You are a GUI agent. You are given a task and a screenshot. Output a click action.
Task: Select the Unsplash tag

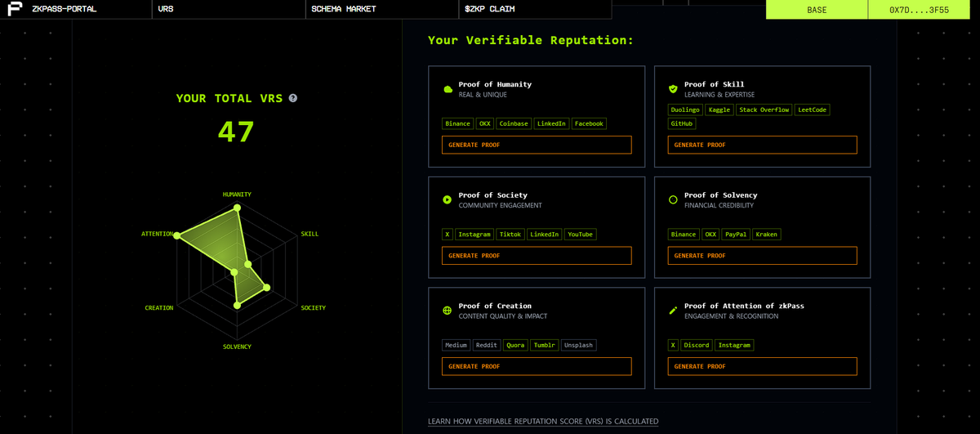579,345
